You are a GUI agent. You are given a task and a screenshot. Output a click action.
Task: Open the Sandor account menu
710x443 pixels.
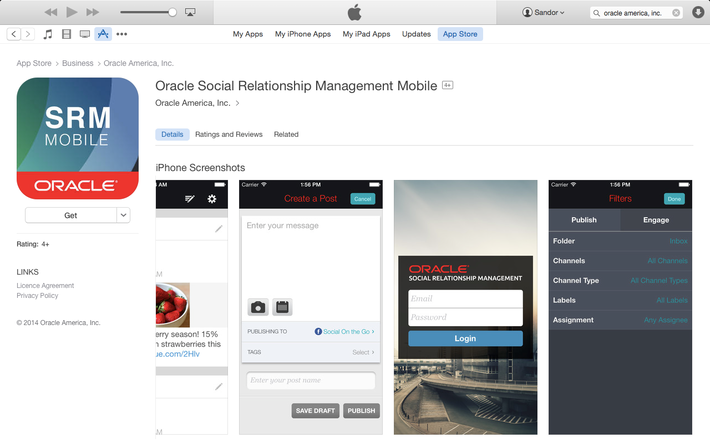(543, 12)
